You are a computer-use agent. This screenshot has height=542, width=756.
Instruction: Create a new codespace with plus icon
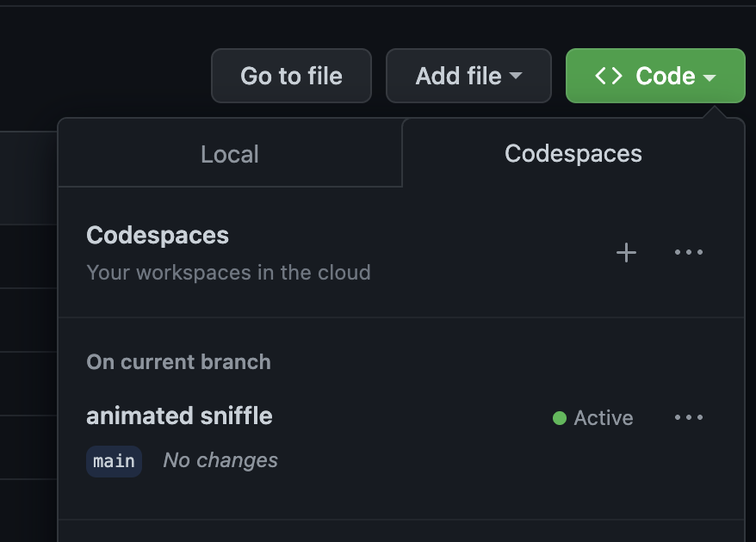click(626, 252)
